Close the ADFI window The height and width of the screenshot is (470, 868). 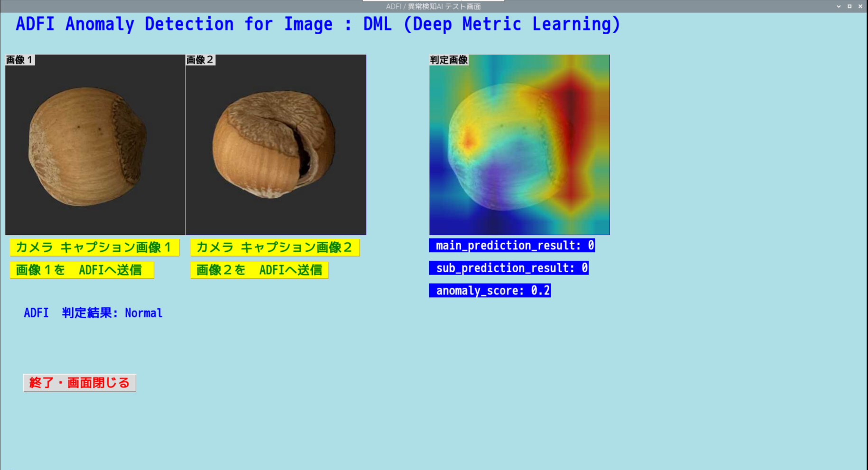click(860, 6)
